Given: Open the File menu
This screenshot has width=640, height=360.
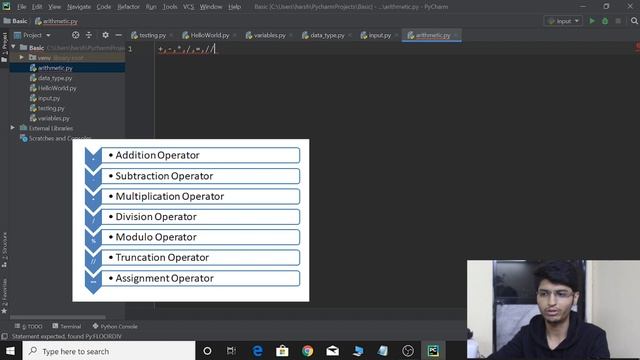Looking at the screenshot, I should click(x=21, y=7).
